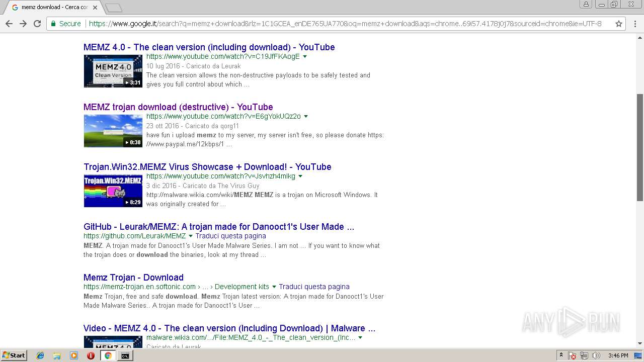The height and width of the screenshot is (362, 644).
Task: Click the network tray icon
Action: (584, 355)
